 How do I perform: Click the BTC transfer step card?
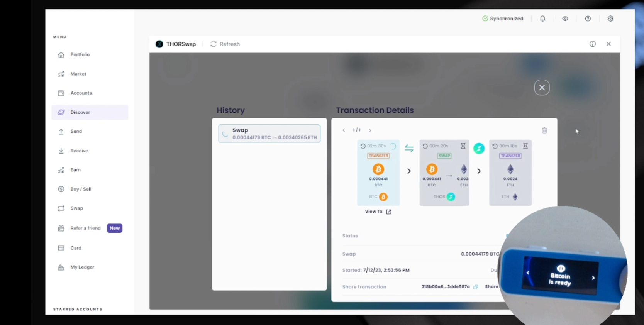pos(378,172)
